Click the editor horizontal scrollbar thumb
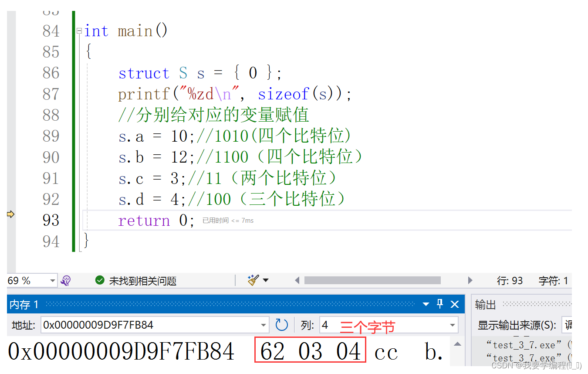Viewport: 588px width, 374px height. pyautogui.click(x=372, y=280)
